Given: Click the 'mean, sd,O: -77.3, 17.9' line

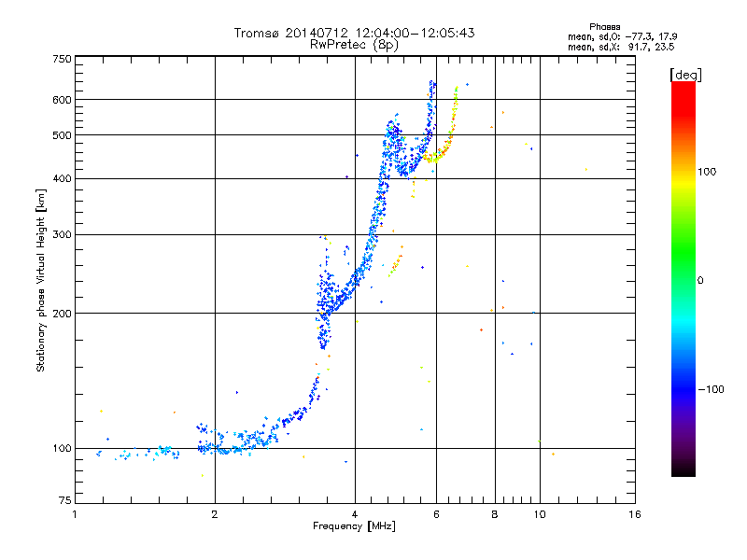Looking at the screenshot, I should [622, 36].
